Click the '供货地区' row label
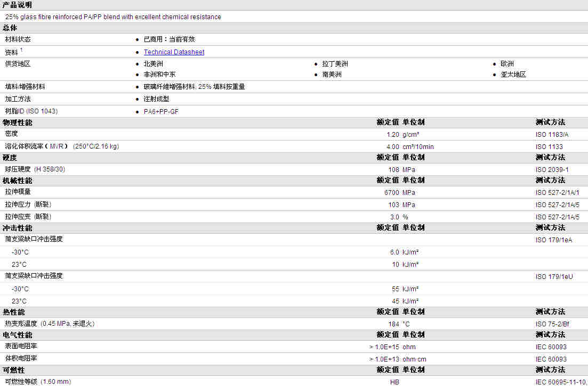The height and width of the screenshot is (386, 588). 18,64
